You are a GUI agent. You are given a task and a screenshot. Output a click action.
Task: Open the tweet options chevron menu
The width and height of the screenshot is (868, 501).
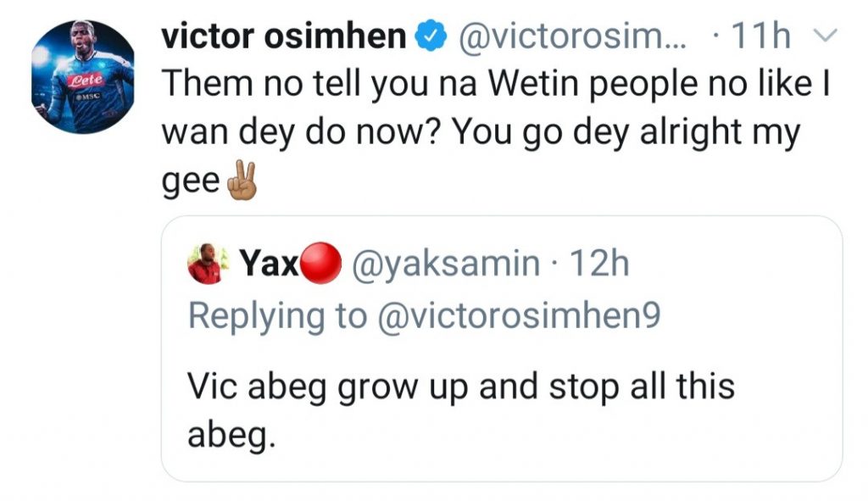coord(823,36)
